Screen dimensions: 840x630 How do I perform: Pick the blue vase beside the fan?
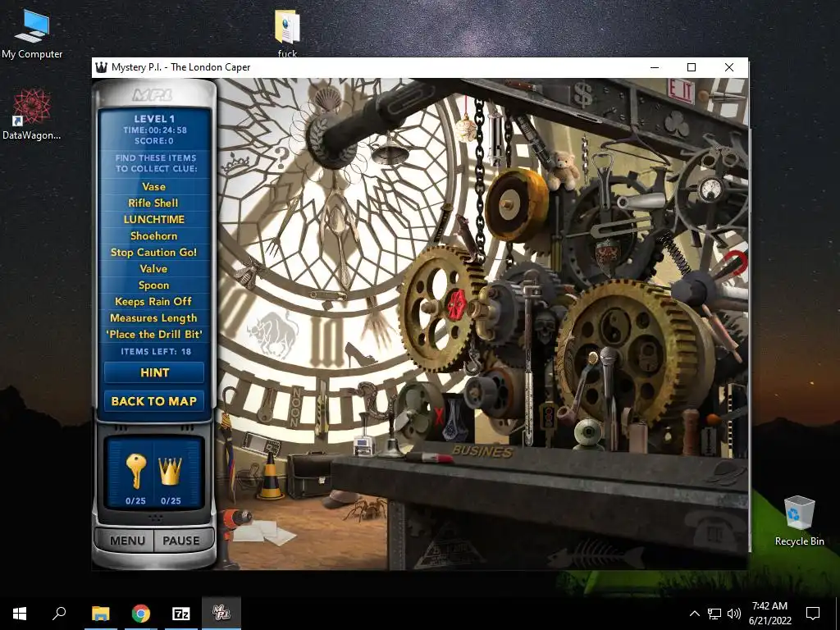pos(454,419)
